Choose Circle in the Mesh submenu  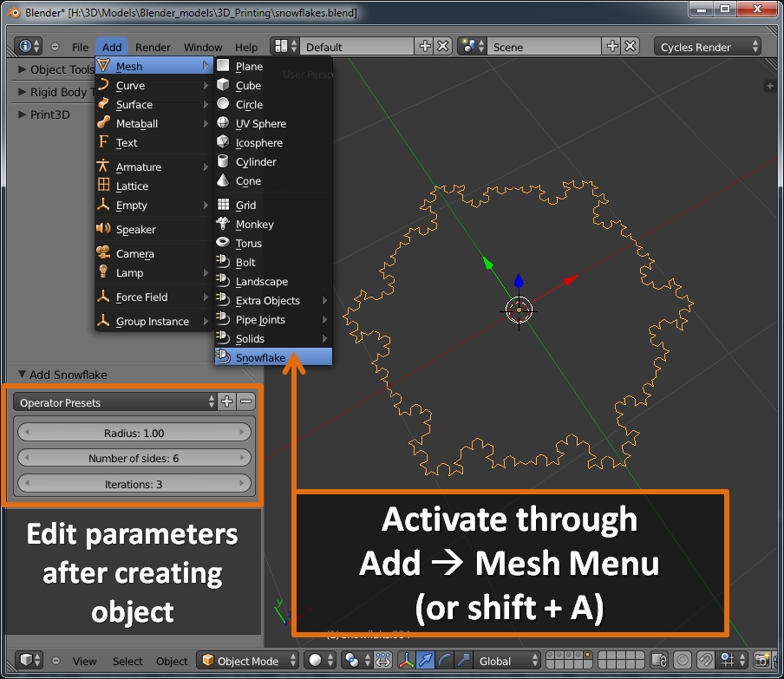coord(273,105)
